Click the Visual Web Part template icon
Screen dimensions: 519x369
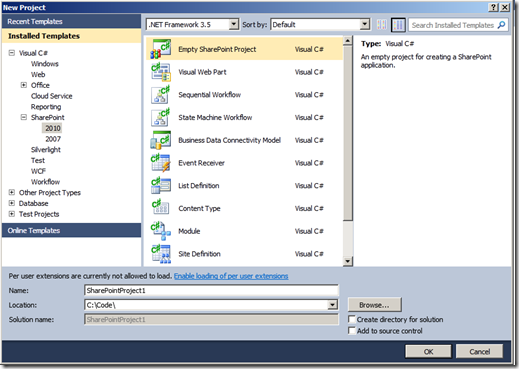(x=160, y=72)
